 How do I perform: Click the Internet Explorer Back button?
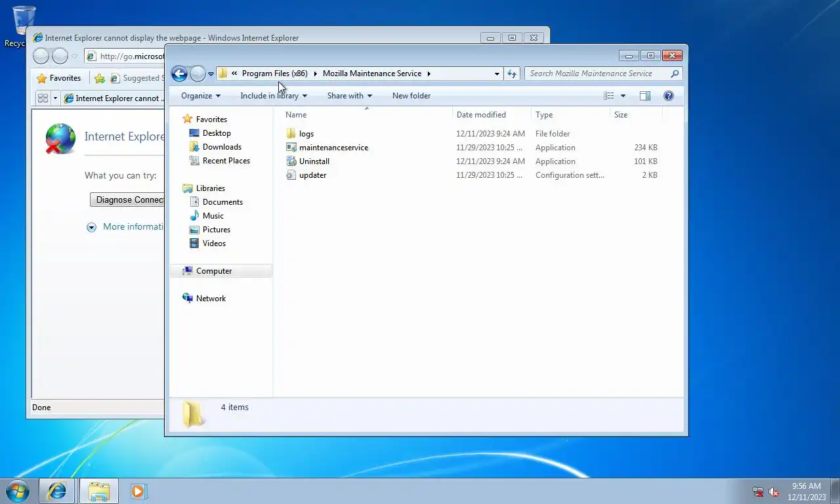pyautogui.click(x=41, y=56)
